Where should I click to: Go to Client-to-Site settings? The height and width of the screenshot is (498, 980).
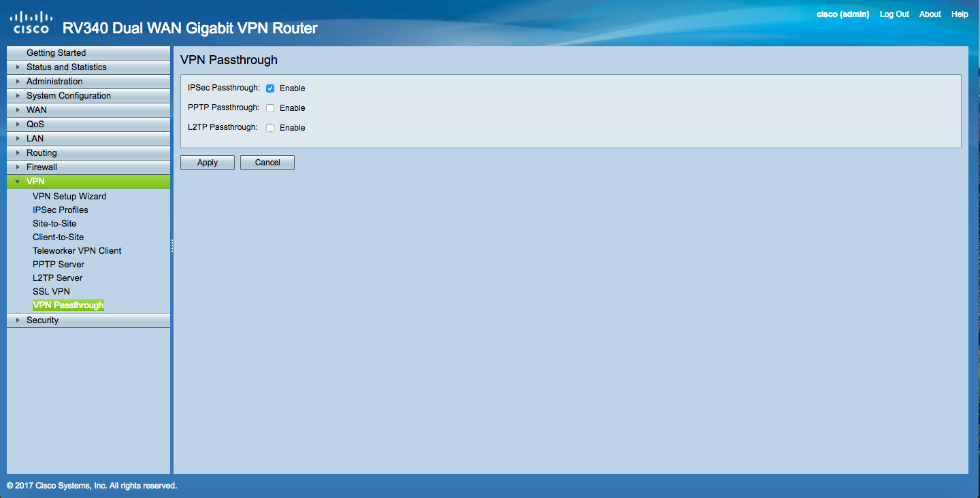[x=59, y=237]
